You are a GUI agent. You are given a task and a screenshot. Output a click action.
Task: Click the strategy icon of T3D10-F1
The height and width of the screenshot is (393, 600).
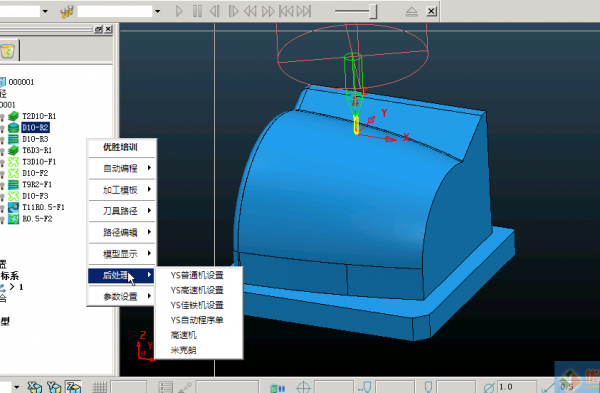(x=13, y=162)
